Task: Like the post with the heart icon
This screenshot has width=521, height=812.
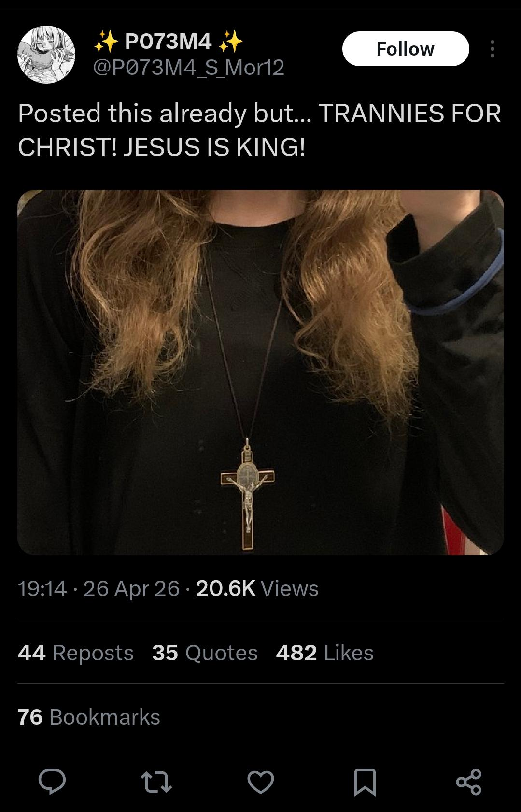Action: click(261, 781)
